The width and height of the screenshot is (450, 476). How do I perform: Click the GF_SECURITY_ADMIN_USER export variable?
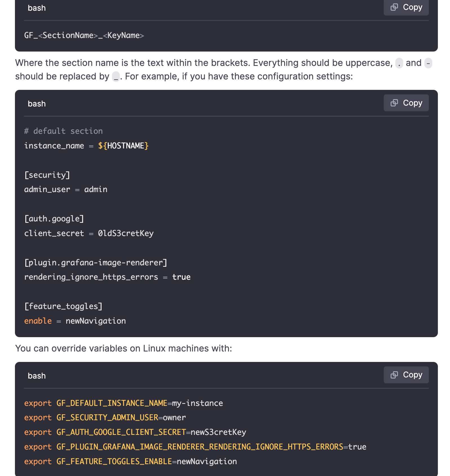[107, 418]
